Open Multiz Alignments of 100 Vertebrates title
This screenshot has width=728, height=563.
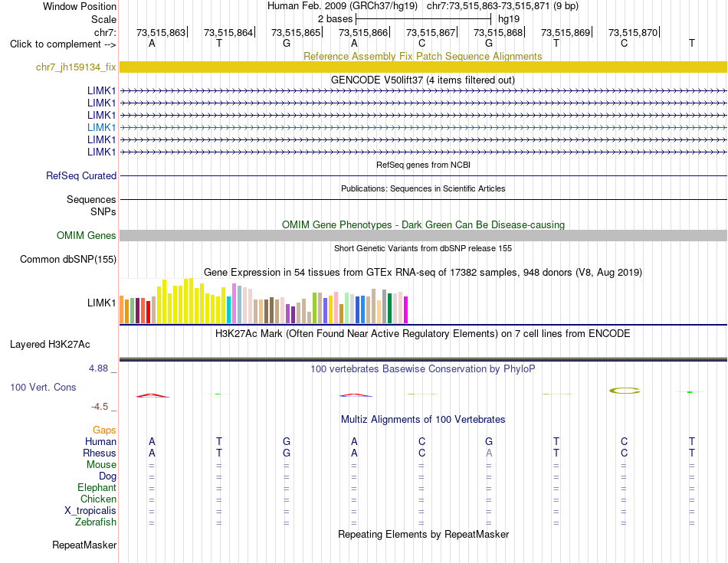pyautogui.click(x=423, y=420)
